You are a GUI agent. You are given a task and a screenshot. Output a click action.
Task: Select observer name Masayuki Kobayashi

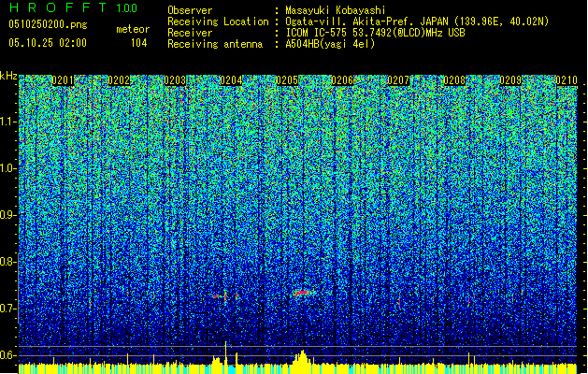336,10
